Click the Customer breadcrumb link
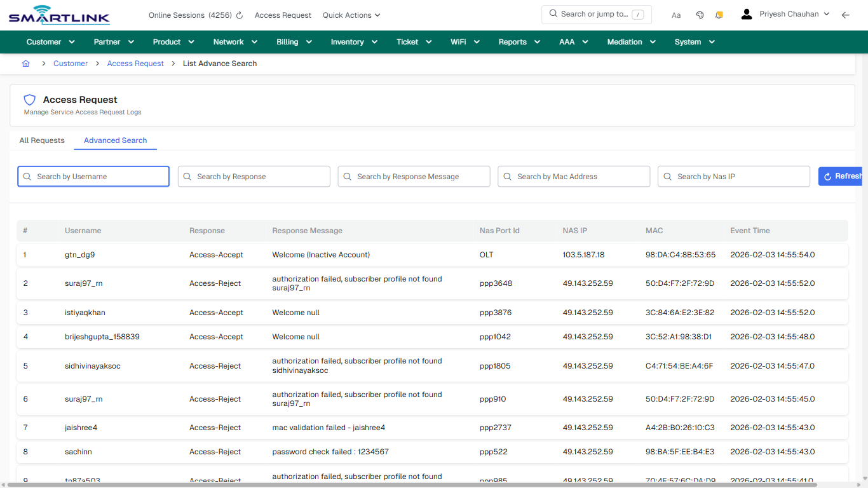Image resolution: width=868 pixels, height=488 pixels. coord(70,64)
